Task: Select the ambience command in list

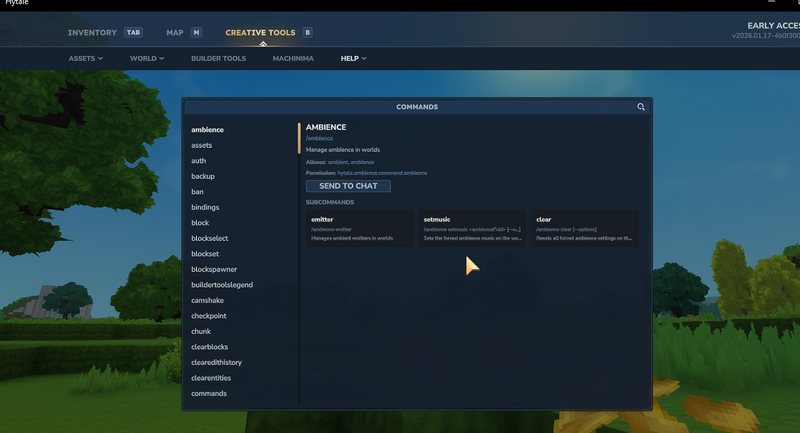Action: [x=207, y=130]
